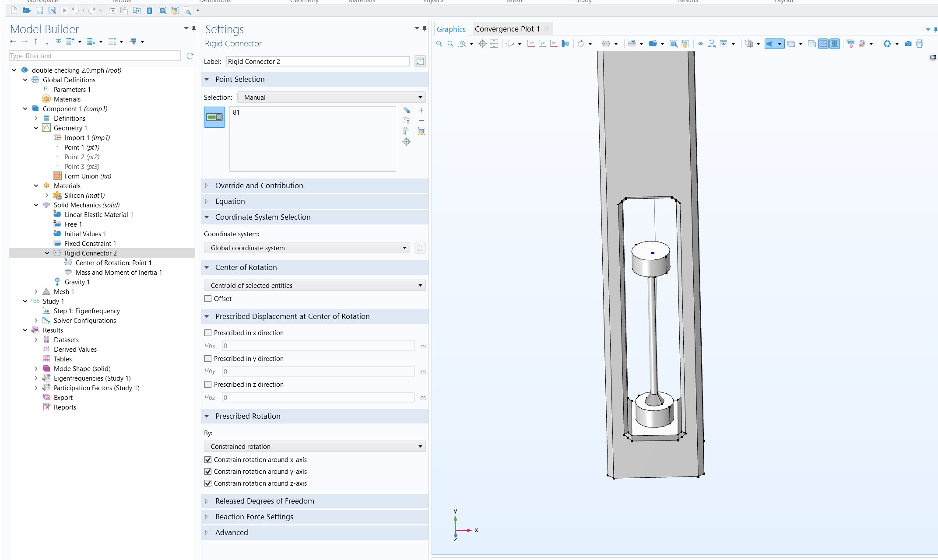Viewport: 938px width, 560px height.
Task: Open Step 1: Eigenfrequency node
Action: [x=87, y=311]
